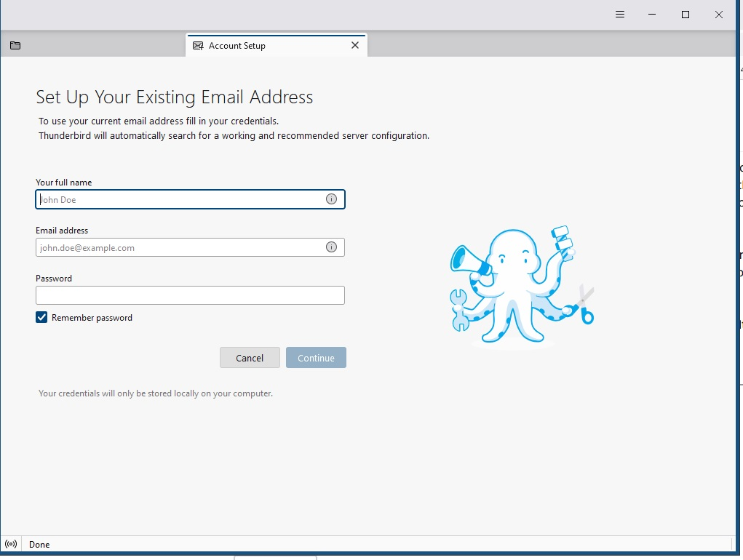Click the Done status bar text
This screenshot has height=560, width=743.
(x=39, y=545)
